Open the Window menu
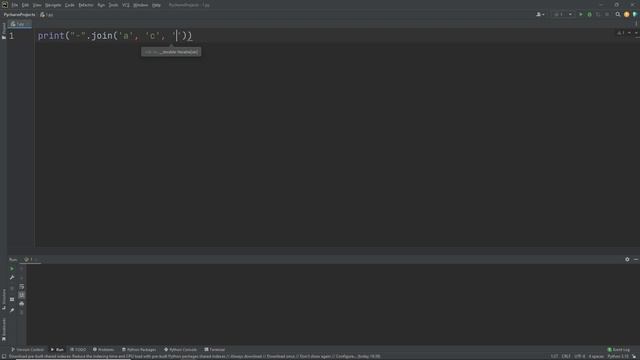Image resolution: width=640 pixels, height=360 pixels. point(141,5)
